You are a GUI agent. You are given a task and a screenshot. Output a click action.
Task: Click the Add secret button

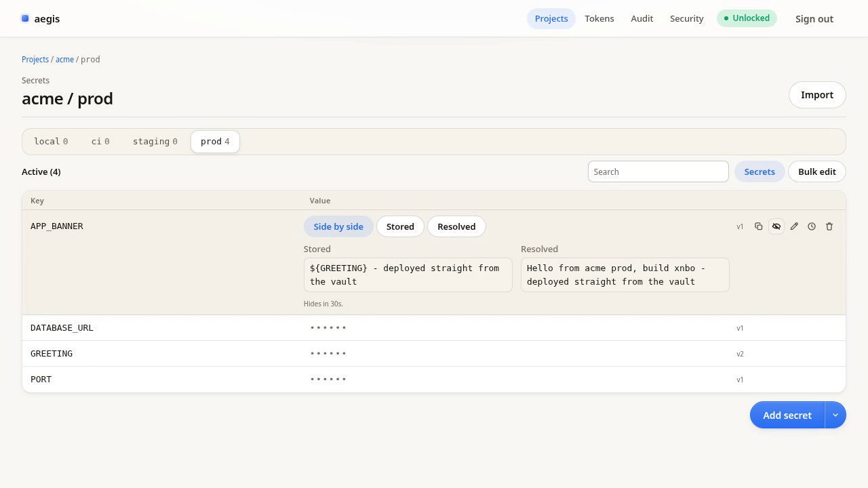coord(787,415)
